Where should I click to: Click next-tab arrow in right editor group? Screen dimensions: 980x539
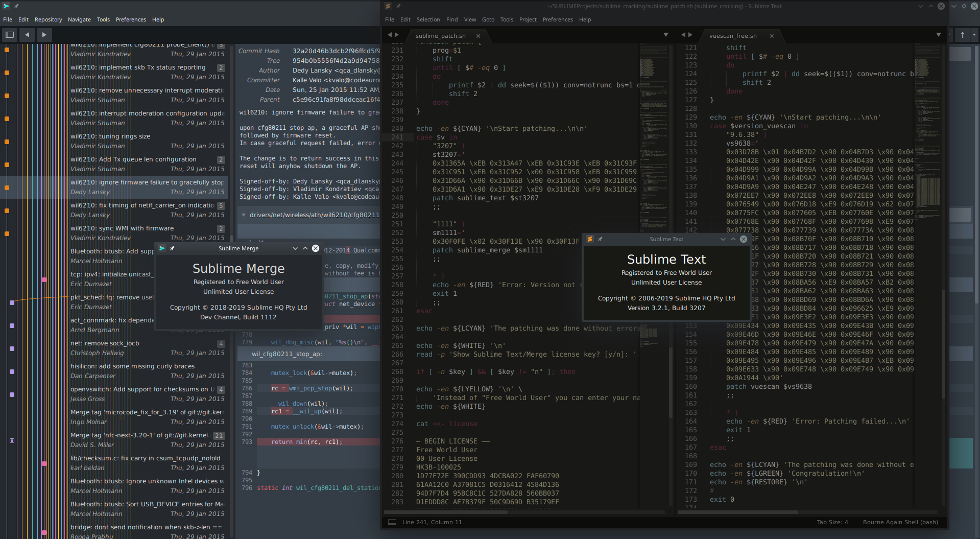click(690, 35)
